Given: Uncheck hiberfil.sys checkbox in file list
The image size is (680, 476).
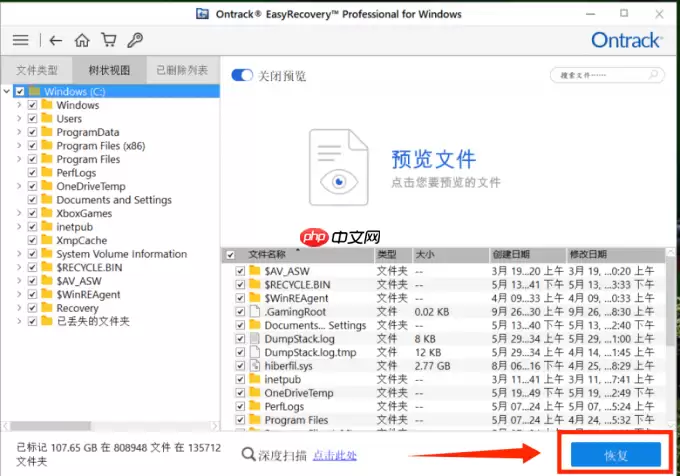Looking at the screenshot, I should pyautogui.click(x=240, y=366).
